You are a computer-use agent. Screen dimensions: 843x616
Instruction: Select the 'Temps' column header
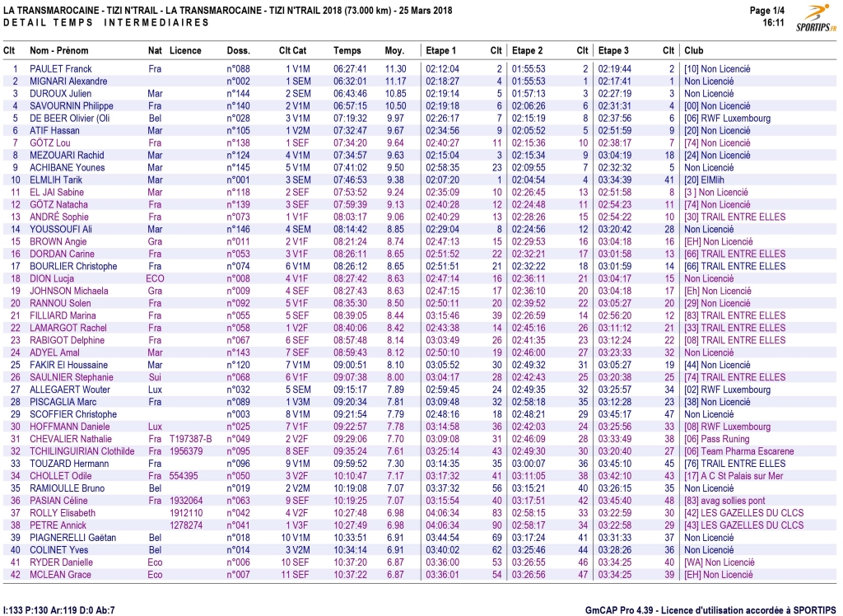(x=347, y=51)
